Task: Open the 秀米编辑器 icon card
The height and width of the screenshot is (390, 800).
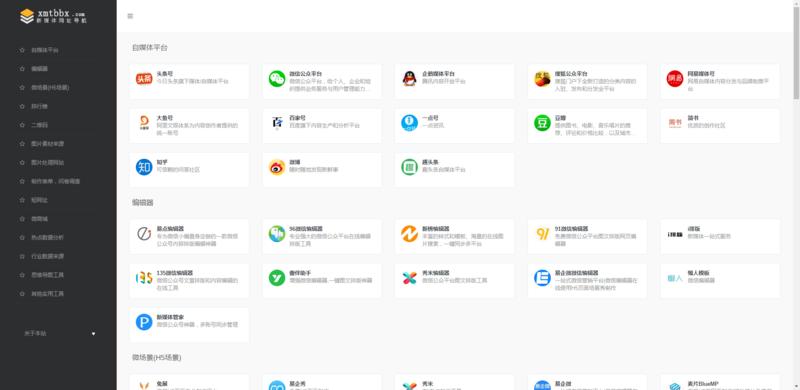Action: tap(455, 281)
